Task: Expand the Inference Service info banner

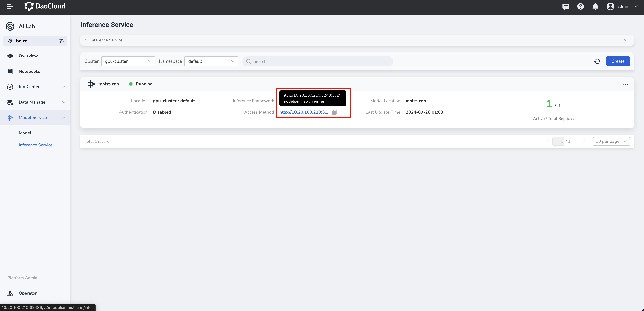Action: click(x=86, y=40)
